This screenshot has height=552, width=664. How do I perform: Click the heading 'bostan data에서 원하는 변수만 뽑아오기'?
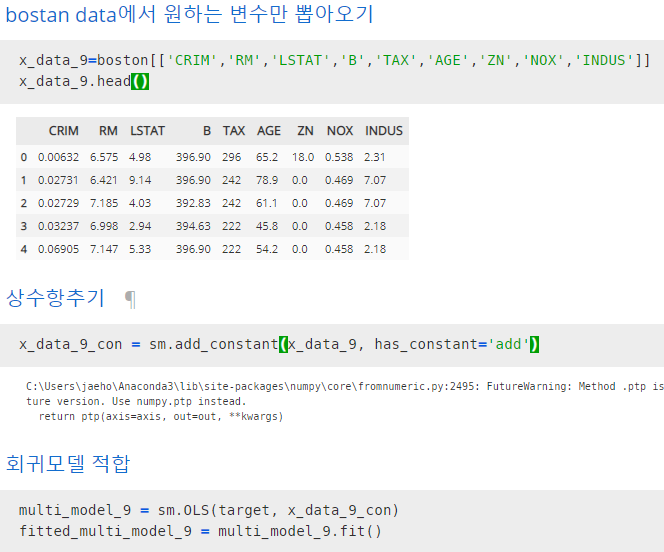tap(189, 14)
